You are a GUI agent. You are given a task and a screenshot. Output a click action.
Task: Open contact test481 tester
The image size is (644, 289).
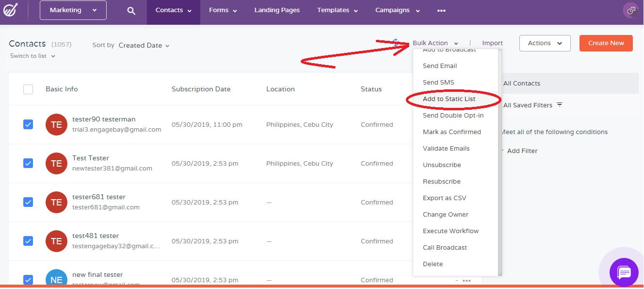95,236
